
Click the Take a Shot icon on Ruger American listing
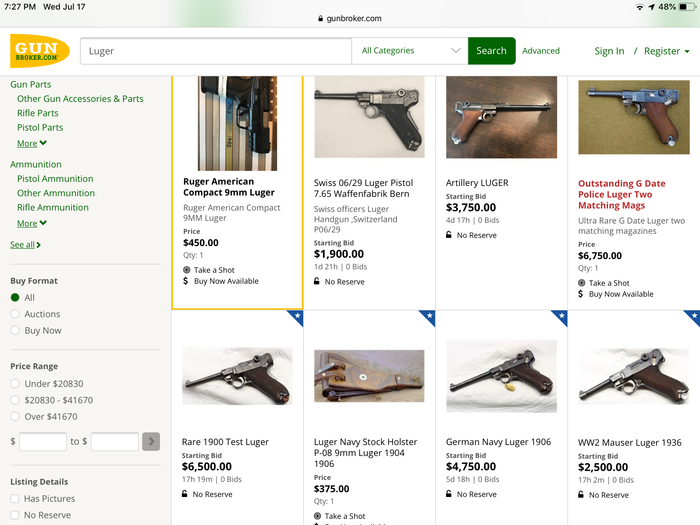(187, 270)
